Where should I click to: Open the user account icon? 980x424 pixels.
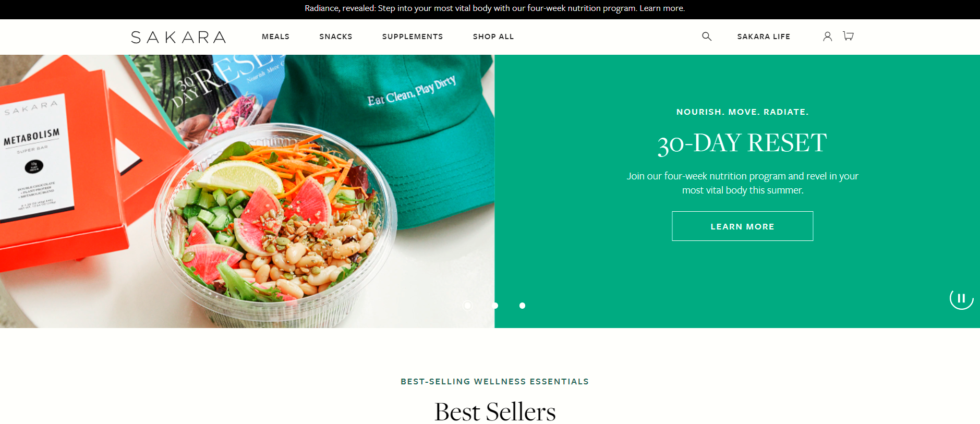point(827,36)
